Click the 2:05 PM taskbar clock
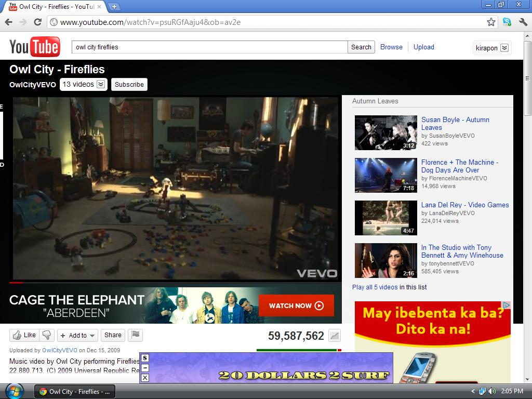 pos(512,391)
